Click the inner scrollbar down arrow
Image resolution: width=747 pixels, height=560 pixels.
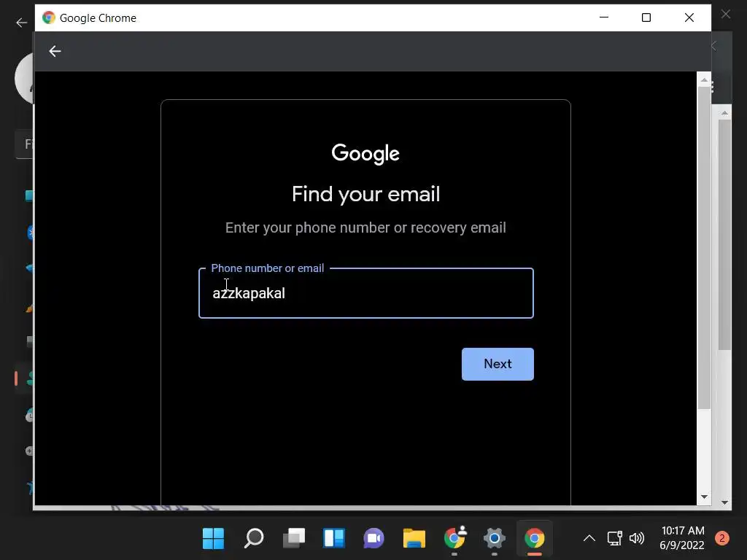coord(704,497)
